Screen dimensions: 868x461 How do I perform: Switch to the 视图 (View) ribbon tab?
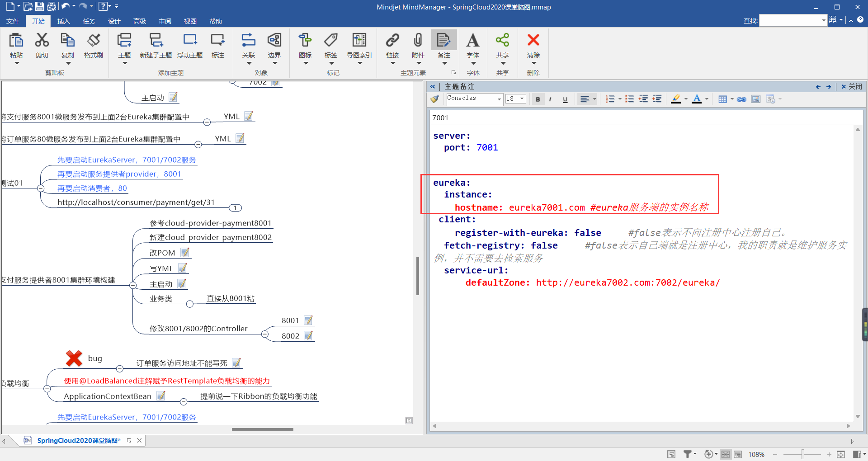point(190,21)
